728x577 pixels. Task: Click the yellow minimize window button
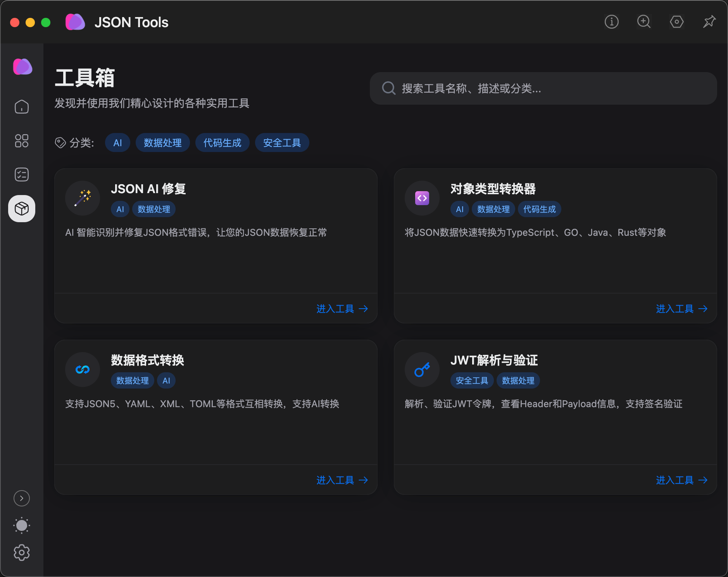[30, 22]
